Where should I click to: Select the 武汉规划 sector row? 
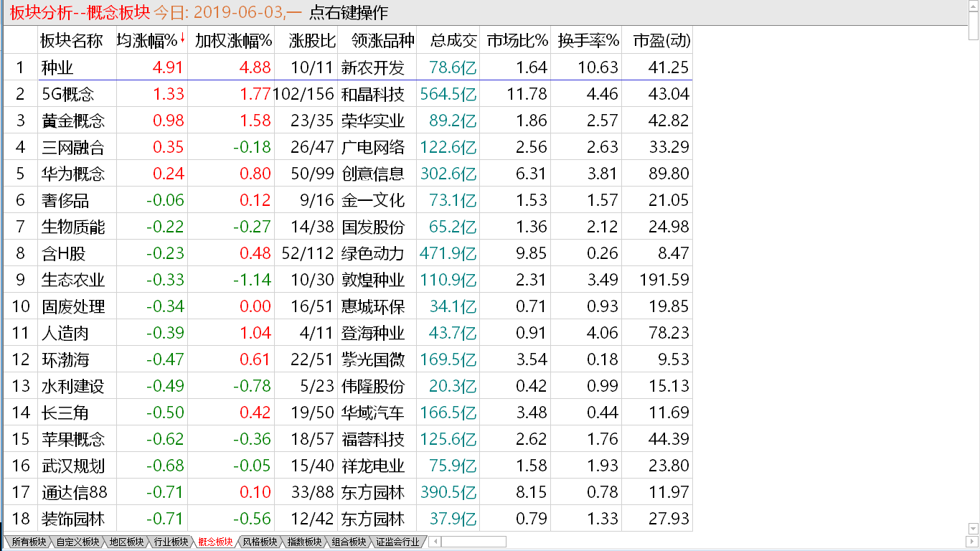click(x=348, y=466)
